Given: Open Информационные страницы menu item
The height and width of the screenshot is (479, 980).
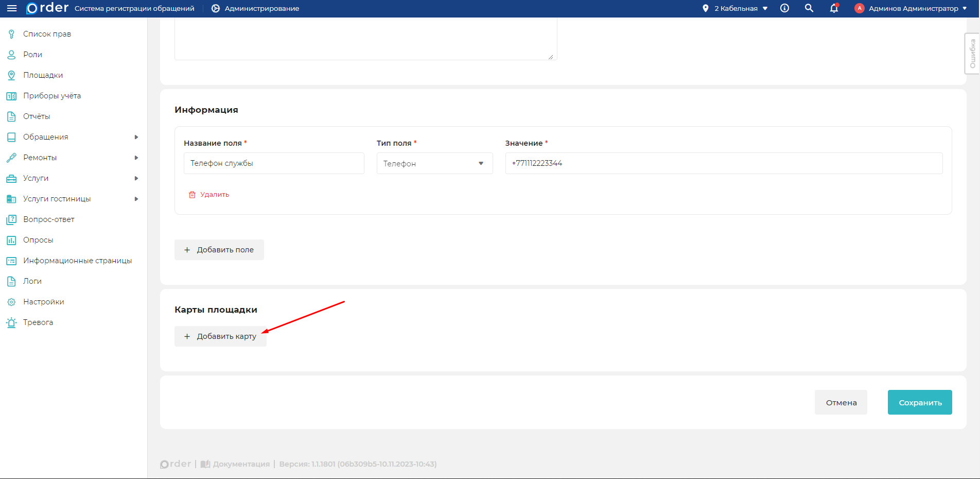Looking at the screenshot, I should (x=77, y=261).
